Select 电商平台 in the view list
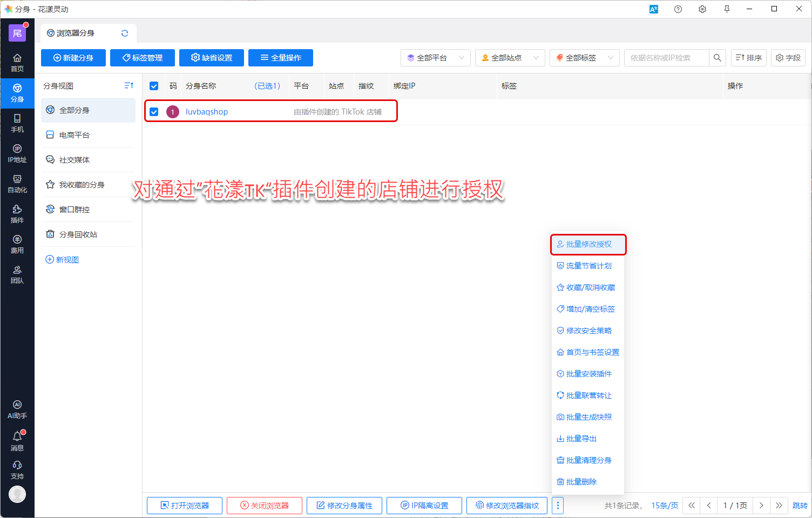The width and height of the screenshot is (812, 518). 75,135
